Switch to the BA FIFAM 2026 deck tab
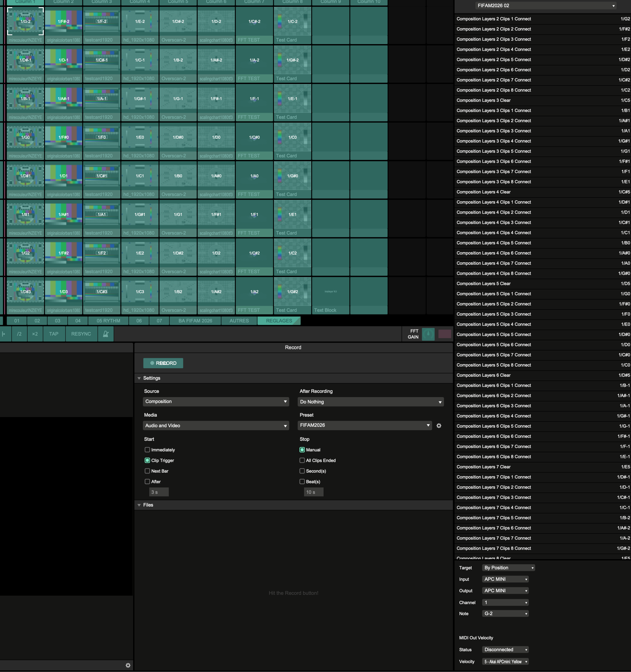This screenshot has width=631, height=672. point(195,321)
